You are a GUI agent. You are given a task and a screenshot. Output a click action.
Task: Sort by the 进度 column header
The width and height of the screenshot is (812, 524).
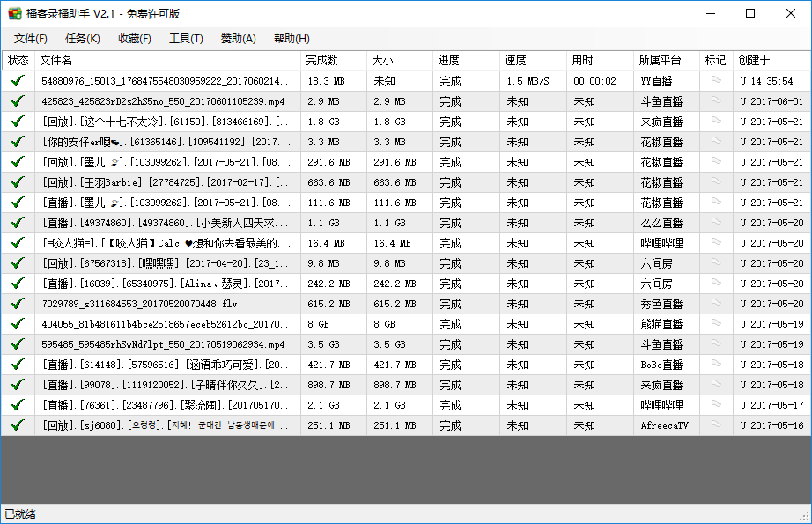pos(466,61)
